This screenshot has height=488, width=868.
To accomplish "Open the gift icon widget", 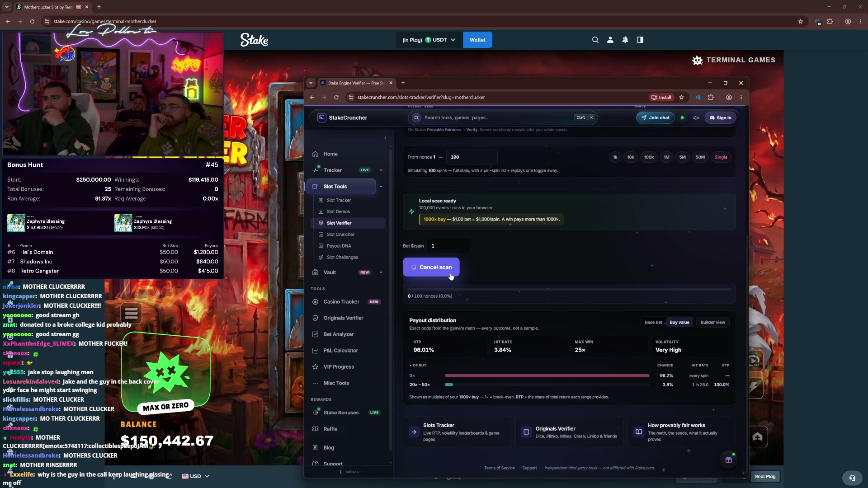I will [x=728, y=460].
